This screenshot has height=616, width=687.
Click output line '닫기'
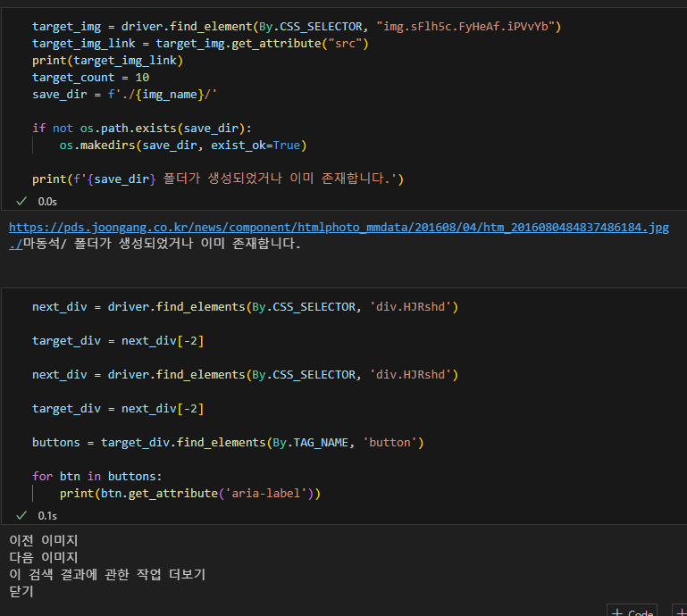[21, 592]
